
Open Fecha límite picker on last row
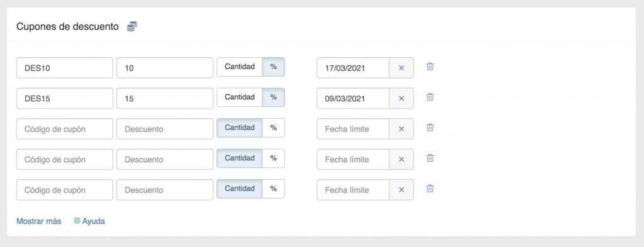(x=353, y=190)
